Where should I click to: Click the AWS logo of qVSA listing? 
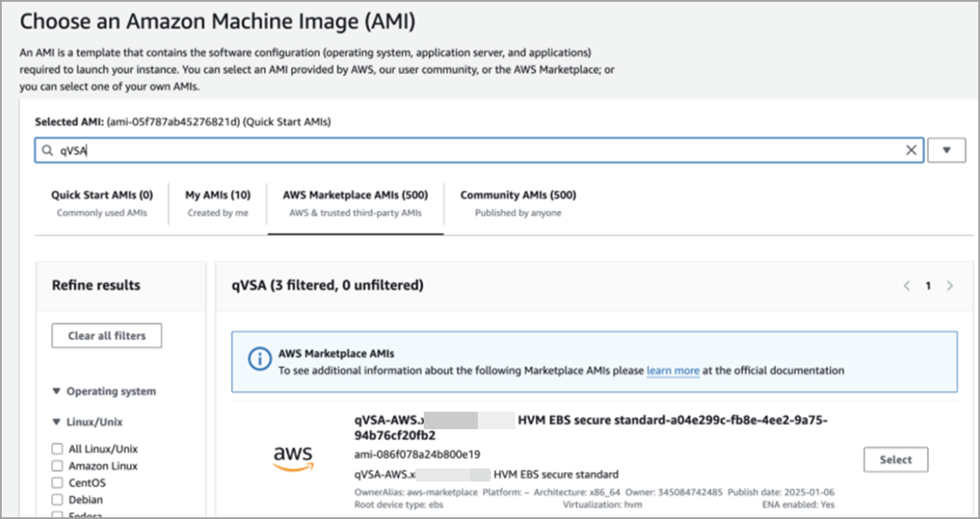(x=293, y=460)
